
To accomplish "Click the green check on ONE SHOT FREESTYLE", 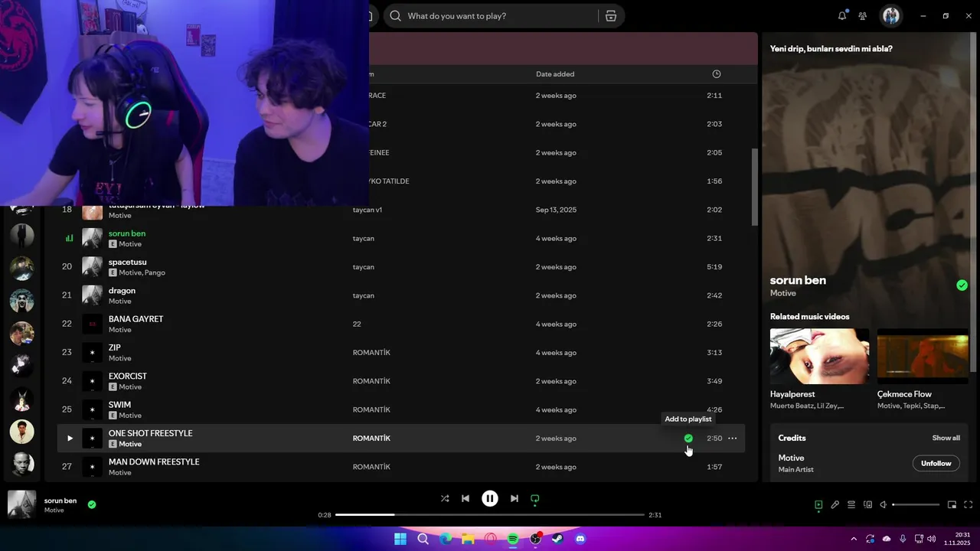I will tap(688, 439).
